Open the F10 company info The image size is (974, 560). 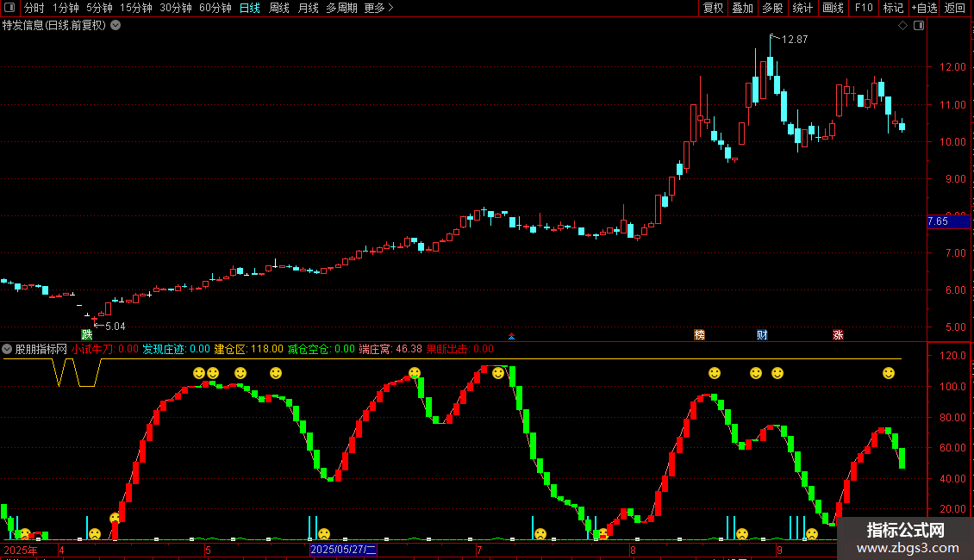click(864, 8)
